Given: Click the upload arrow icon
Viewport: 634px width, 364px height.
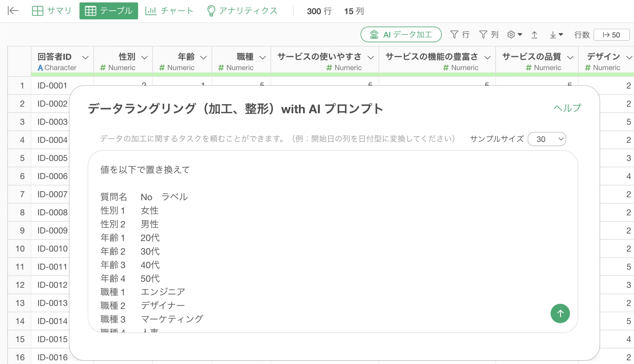Looking at the screenshot, I should (534, 34).
